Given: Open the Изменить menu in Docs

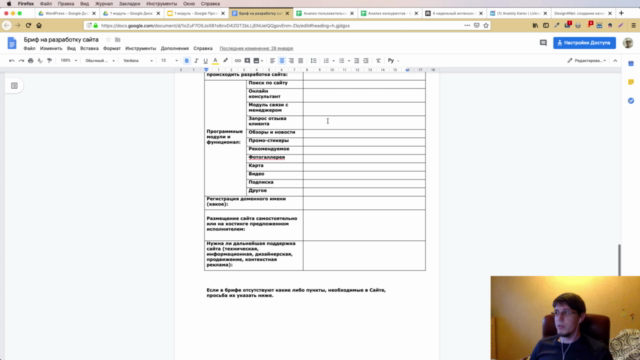Looking at the screenshot, I should (51, 49).
